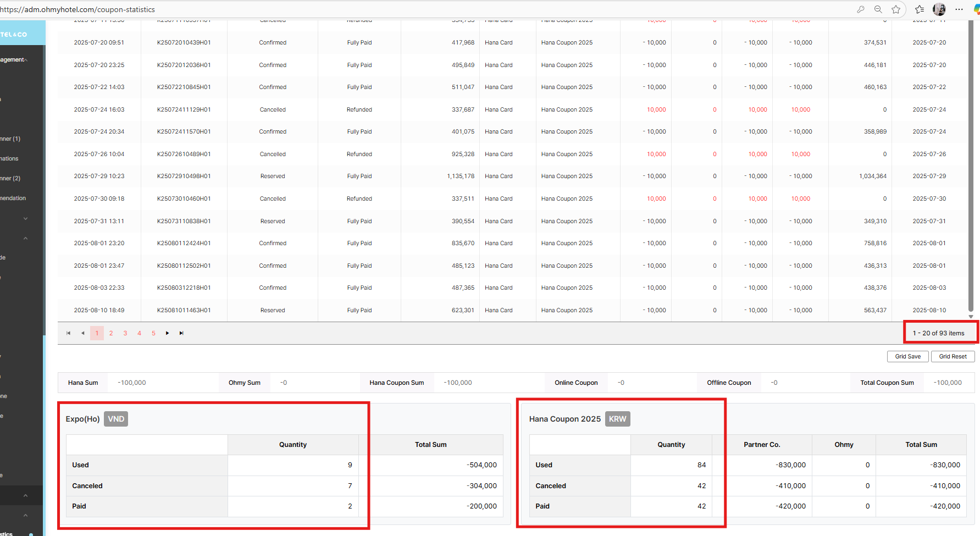Go to first page of the grid
The image size is (980, 536).
[68, 333]
